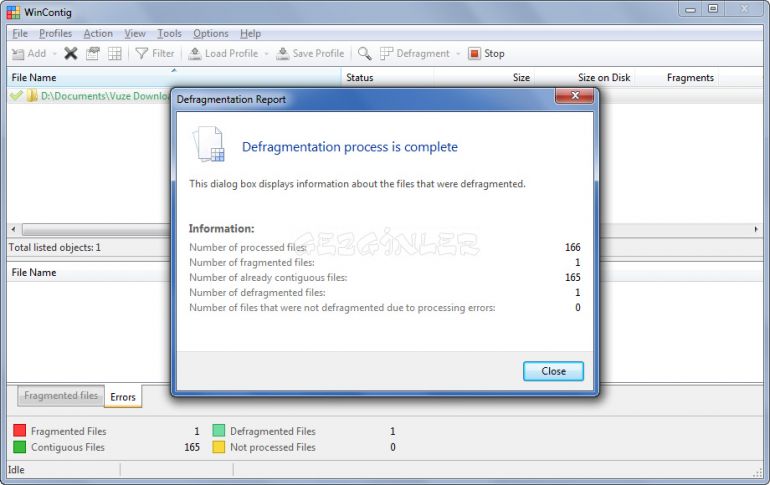Click the green Contiguous Files swatch
The height and width of the screenshot is (485, 770).
(20, 447)
